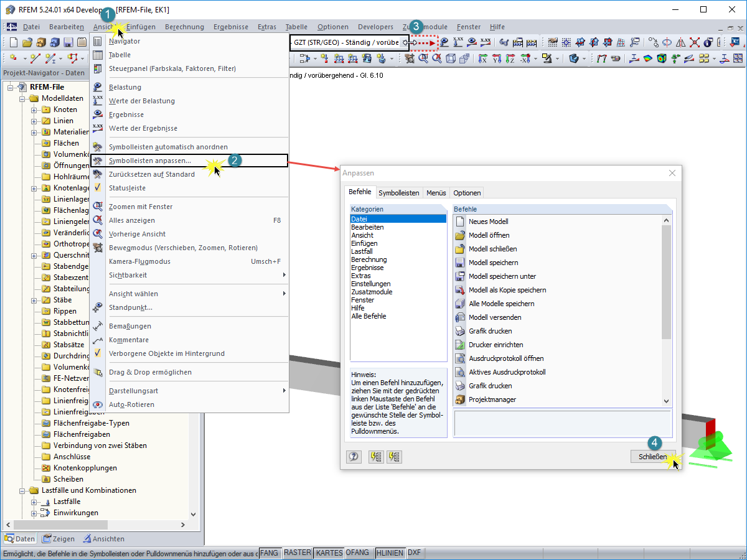Click the Schließen button
The width and height of the screenshot is (747, 560).
coord(653,457)
